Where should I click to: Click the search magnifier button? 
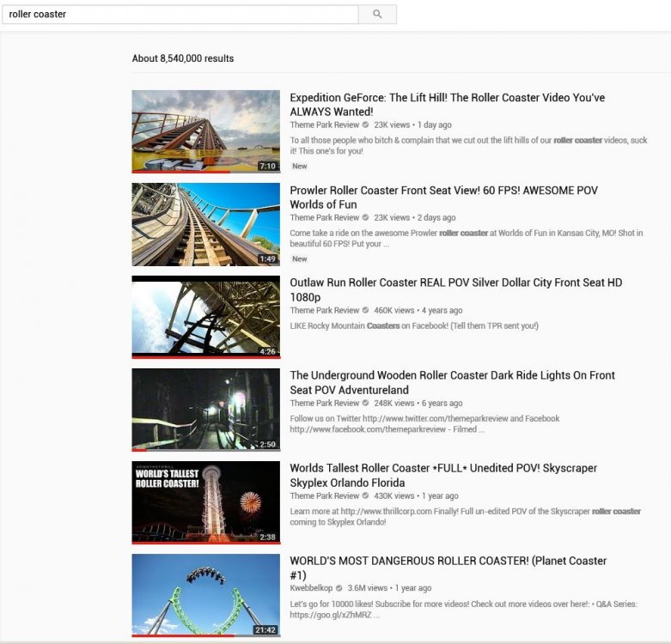pyautogui.click(x=377, y=14)
